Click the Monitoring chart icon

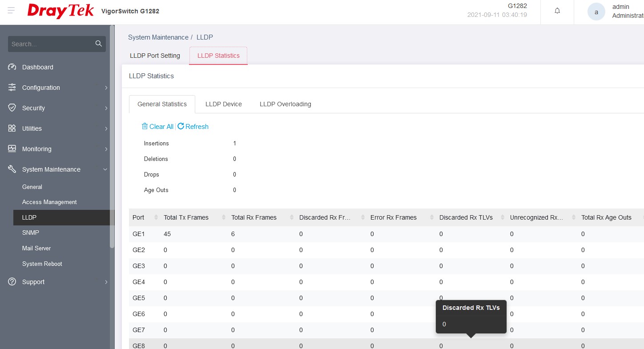pos(12,149)
